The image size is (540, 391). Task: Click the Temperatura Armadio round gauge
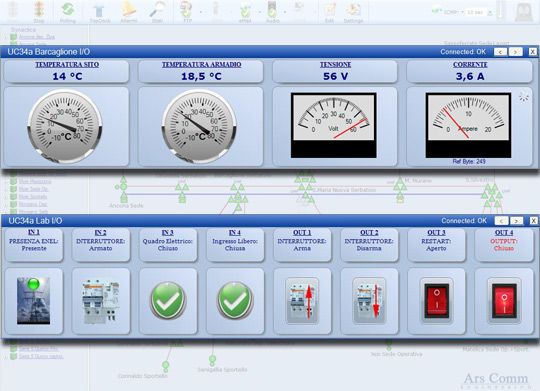coord(199,126)
